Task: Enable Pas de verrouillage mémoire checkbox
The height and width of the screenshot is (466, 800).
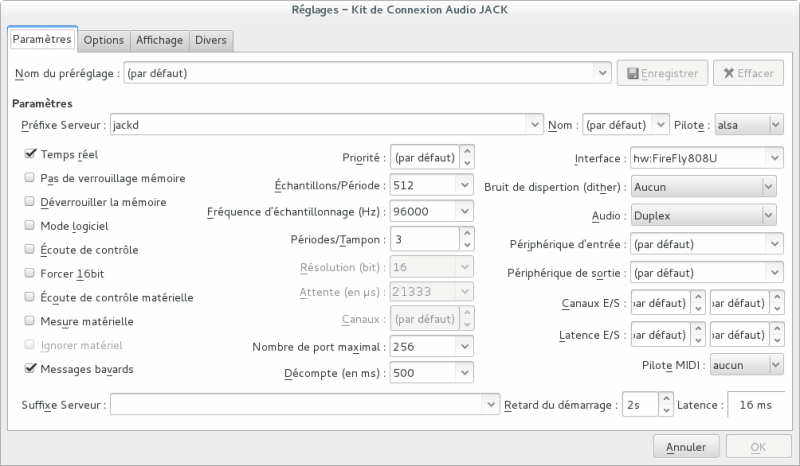Action: (x=30, y=178)
